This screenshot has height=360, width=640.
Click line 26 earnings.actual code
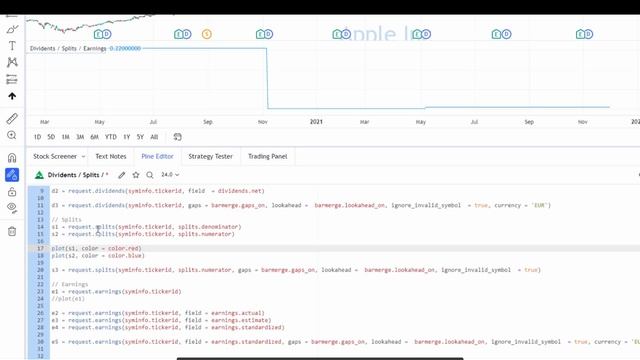[x=158, y=313]
